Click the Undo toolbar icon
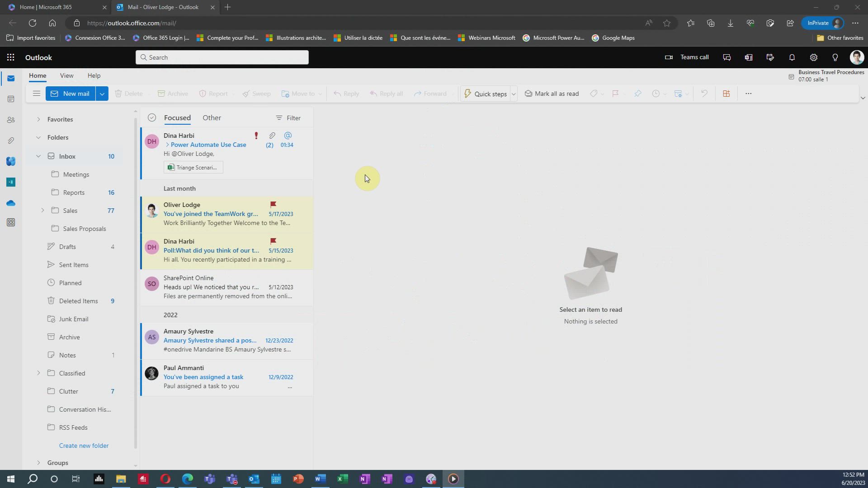 pyautogui.click(x=704, y=94)
